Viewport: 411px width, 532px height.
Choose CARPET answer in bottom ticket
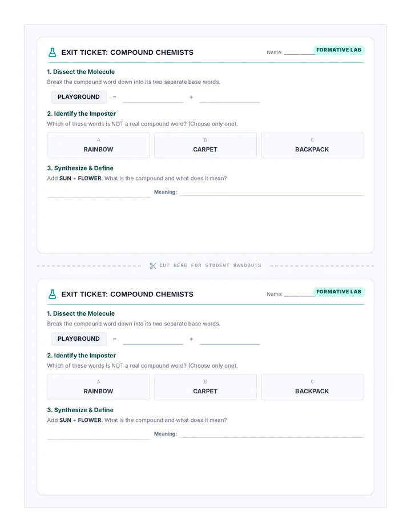(x=205, y=387)
